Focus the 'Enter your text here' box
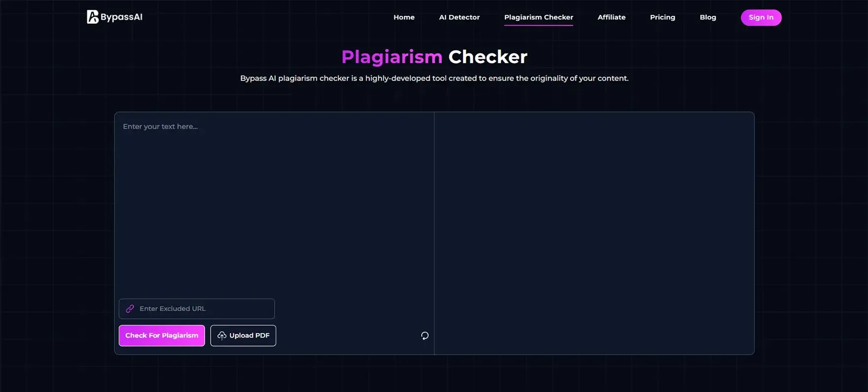868x392 pixels. (274, 197)
